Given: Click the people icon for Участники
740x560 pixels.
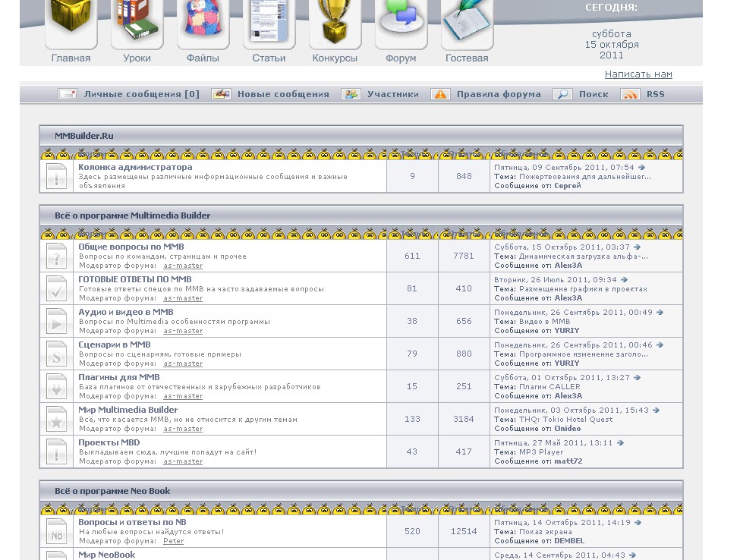Looking at the screenshot, I should 351,94.
